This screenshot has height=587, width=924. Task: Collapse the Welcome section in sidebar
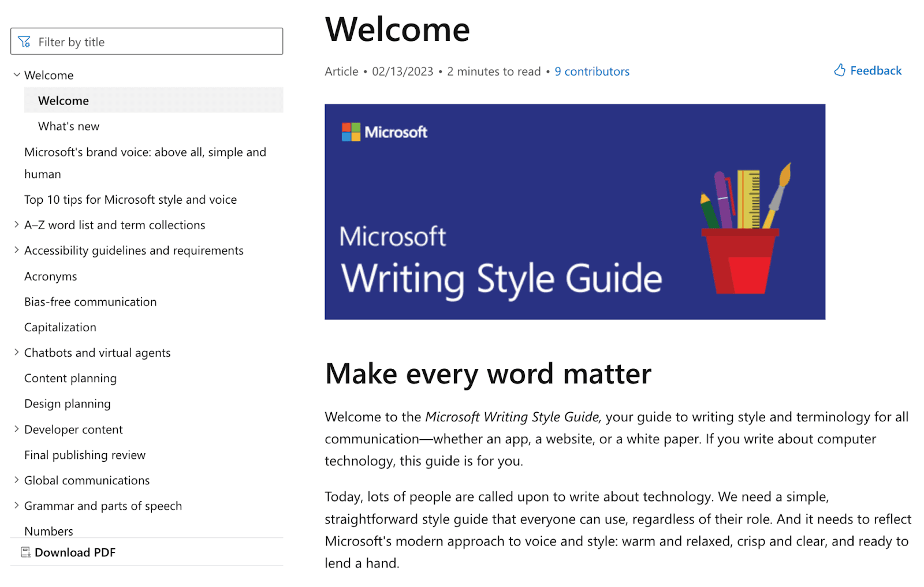[16, 74]
